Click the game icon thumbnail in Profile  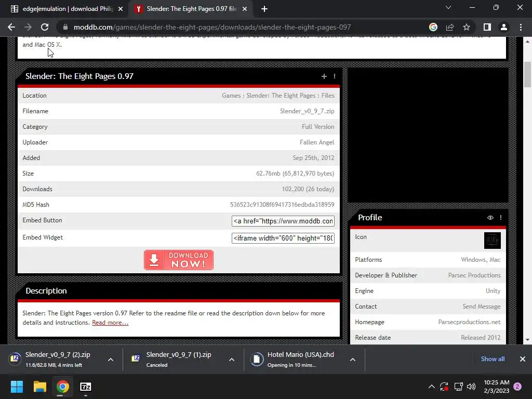493,241
